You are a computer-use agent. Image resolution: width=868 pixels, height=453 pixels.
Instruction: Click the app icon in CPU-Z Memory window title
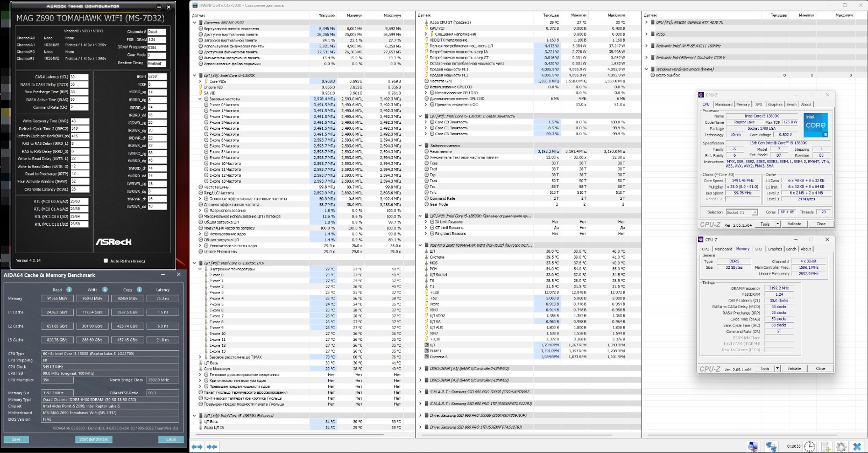(701, 239)
